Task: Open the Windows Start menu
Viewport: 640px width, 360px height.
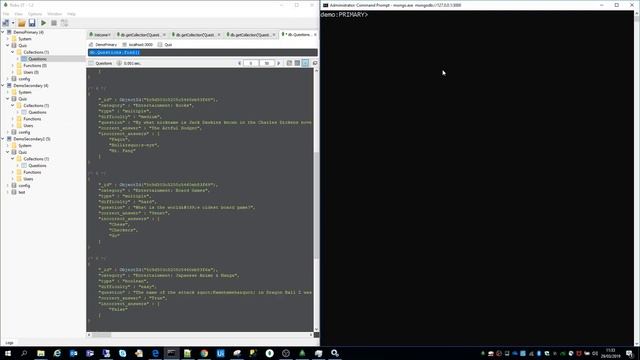Action: click(x=8, y=353)
